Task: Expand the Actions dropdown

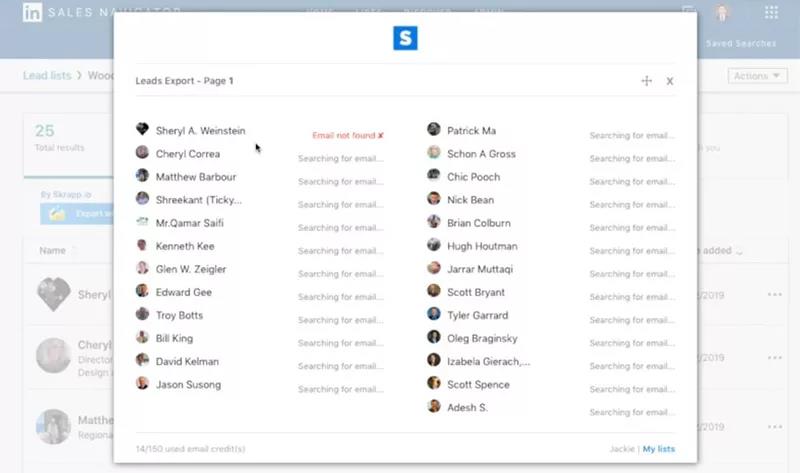Action: tap(757, 76)
